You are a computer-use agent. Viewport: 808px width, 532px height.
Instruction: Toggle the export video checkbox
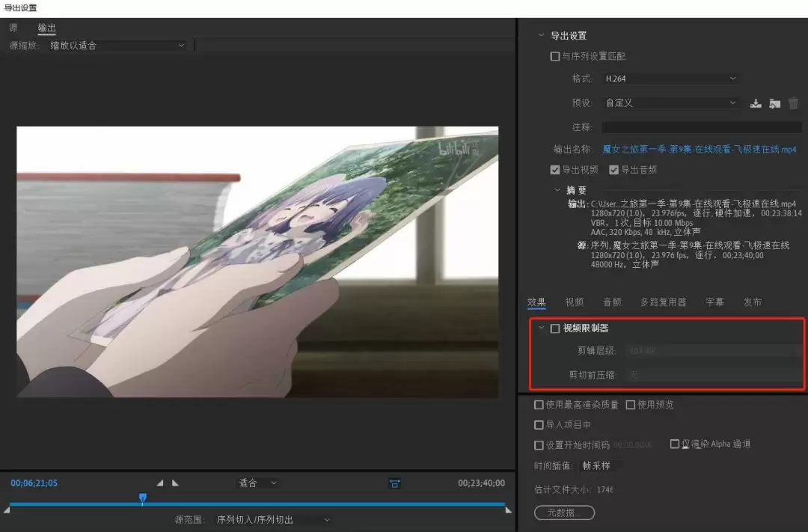click(x=555, y=170)
